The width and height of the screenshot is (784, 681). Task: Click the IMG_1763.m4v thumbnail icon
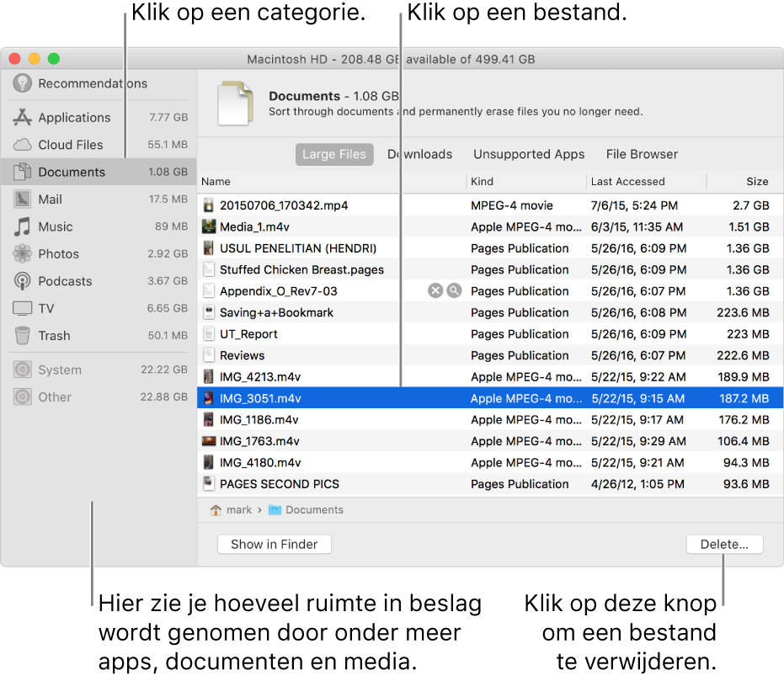pos(209,441)
